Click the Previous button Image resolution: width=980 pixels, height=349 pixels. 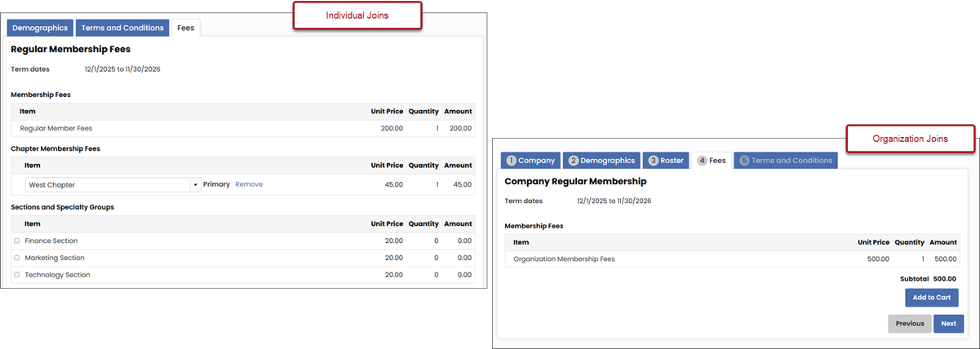[909, 324]
